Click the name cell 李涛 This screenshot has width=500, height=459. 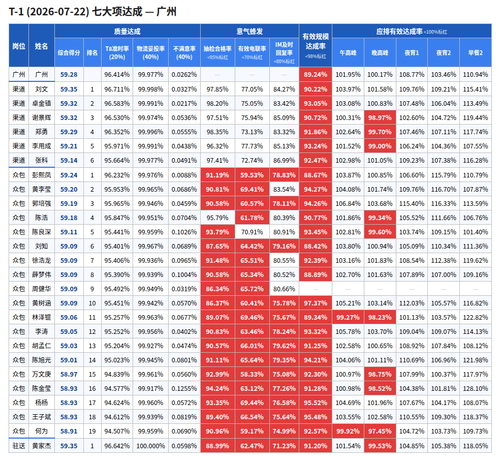click(x=41, y=332)
